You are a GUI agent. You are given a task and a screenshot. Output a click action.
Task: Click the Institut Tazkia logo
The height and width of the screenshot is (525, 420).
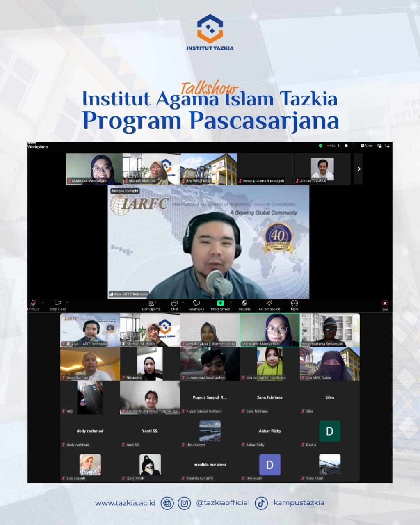tap(210, 32)
